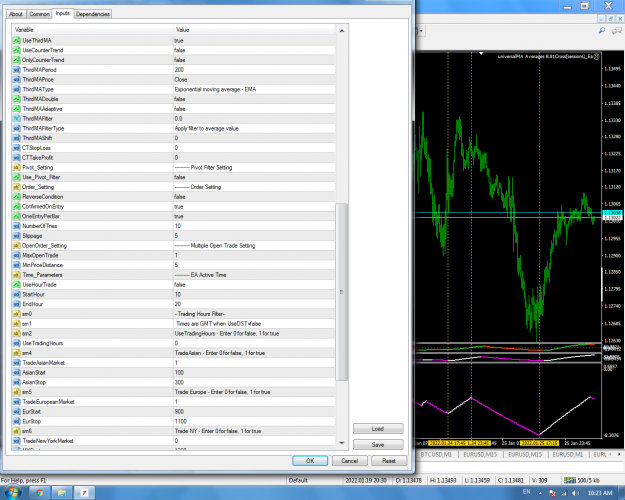Click the Cancel button
Viewport: 625px width, 500px height.
point(350,461)
